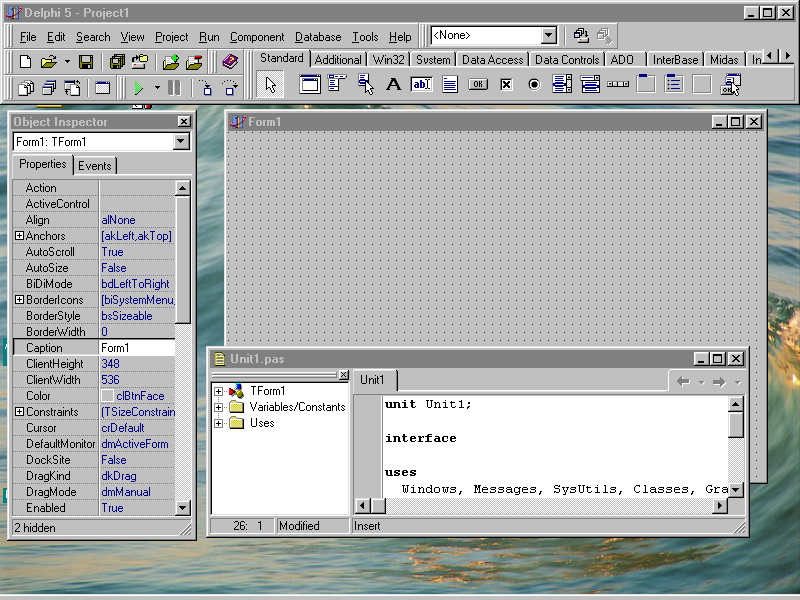Select the AutoScroll True value
The image size is (800, 600).
click(137, 252)
